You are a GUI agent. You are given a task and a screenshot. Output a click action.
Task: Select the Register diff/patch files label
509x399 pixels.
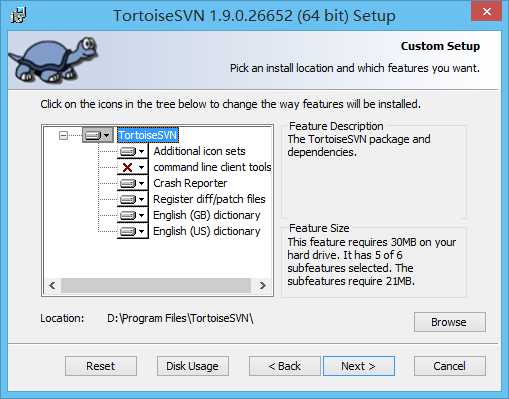coord(209,199)
